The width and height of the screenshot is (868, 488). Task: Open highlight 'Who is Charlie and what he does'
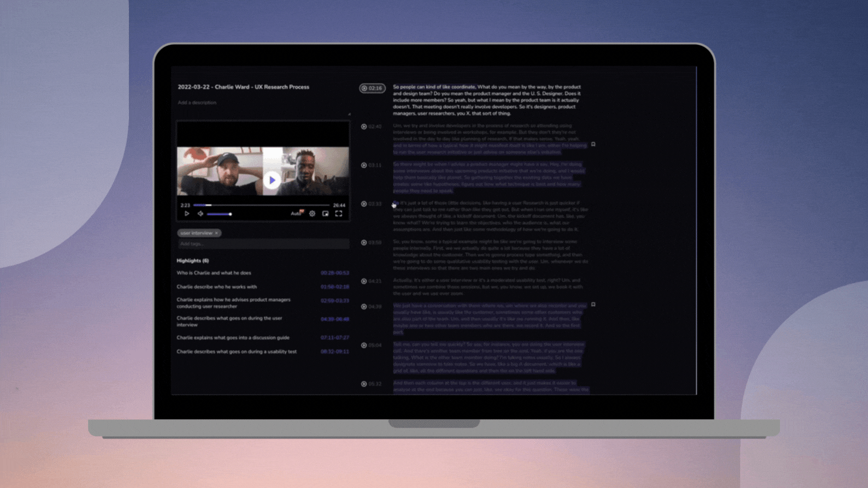point(214,273)
